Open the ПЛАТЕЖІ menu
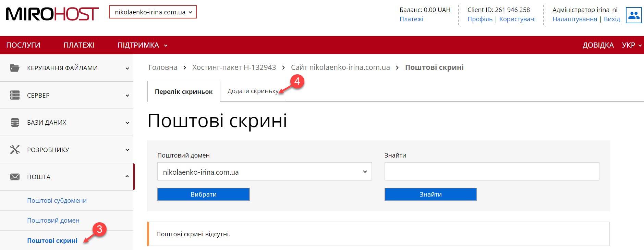The width and height of the screenshot is (644, 250). pos(79,45)
